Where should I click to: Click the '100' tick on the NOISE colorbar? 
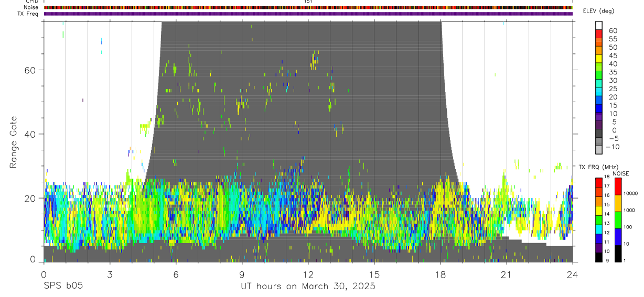(629, 227)
